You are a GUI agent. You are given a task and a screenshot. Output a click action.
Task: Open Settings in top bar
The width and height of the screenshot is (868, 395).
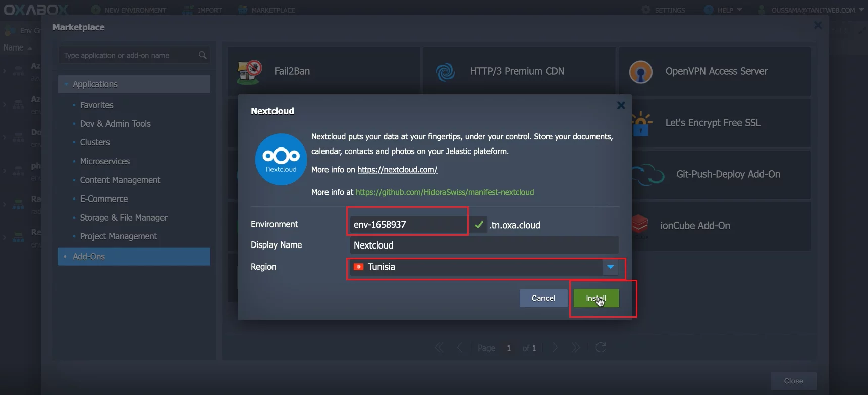click(x=663, y=10)
